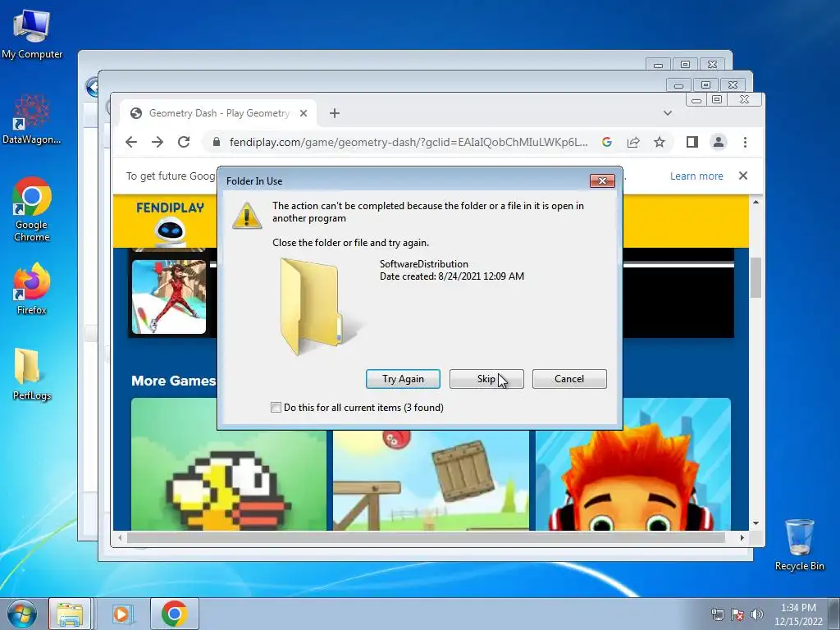Close the Folder In Use dialog

(x=602, y=180)
